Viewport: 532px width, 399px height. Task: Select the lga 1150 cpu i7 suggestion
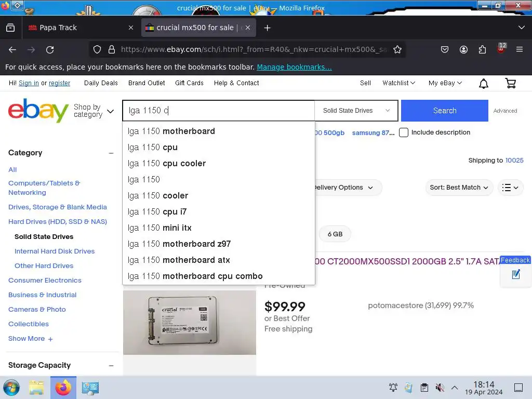(219, 212)
